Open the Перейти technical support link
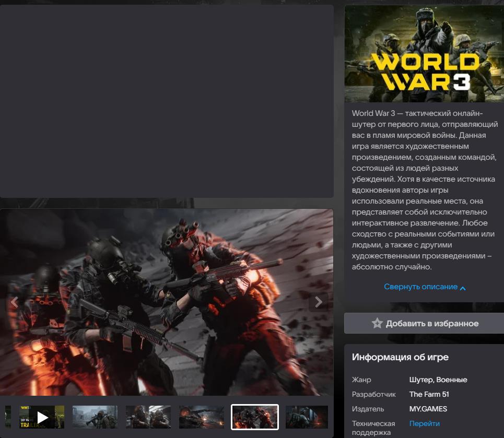Viewport: 504px width, 438px height. 424,423
